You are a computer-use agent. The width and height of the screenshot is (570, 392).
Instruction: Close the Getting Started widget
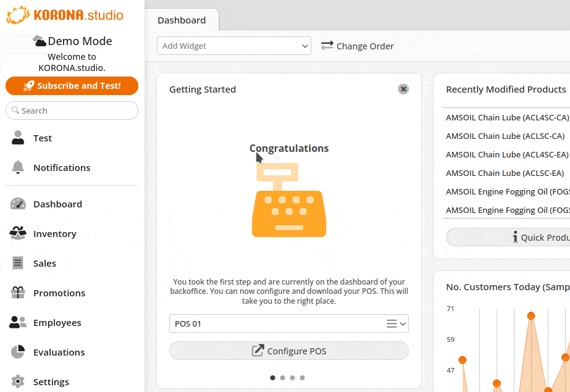click(403, 89)
